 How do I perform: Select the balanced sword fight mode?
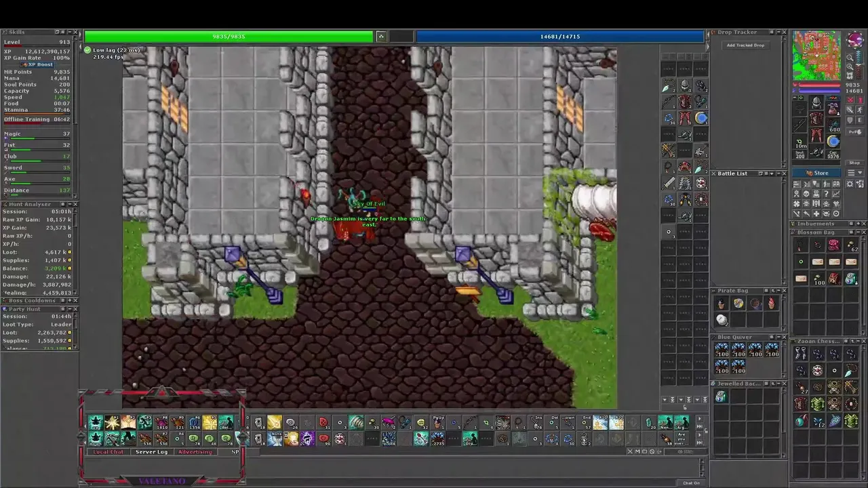850,110
